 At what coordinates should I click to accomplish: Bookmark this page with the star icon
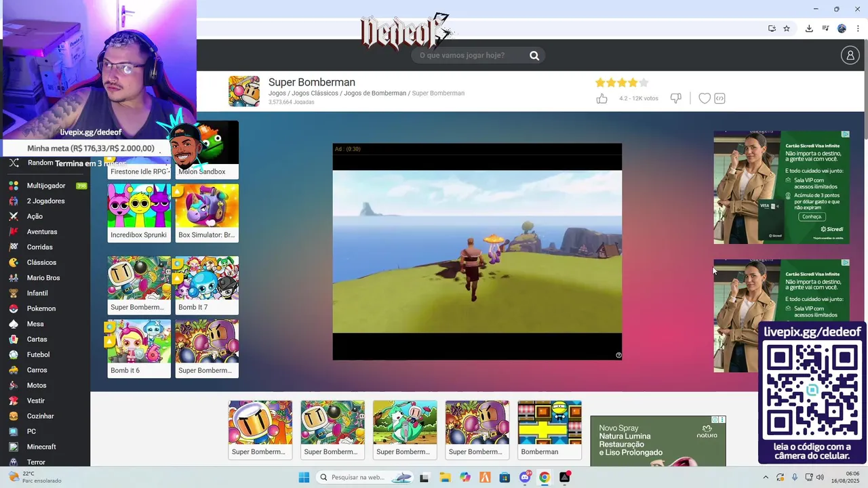tap(787, 28)
